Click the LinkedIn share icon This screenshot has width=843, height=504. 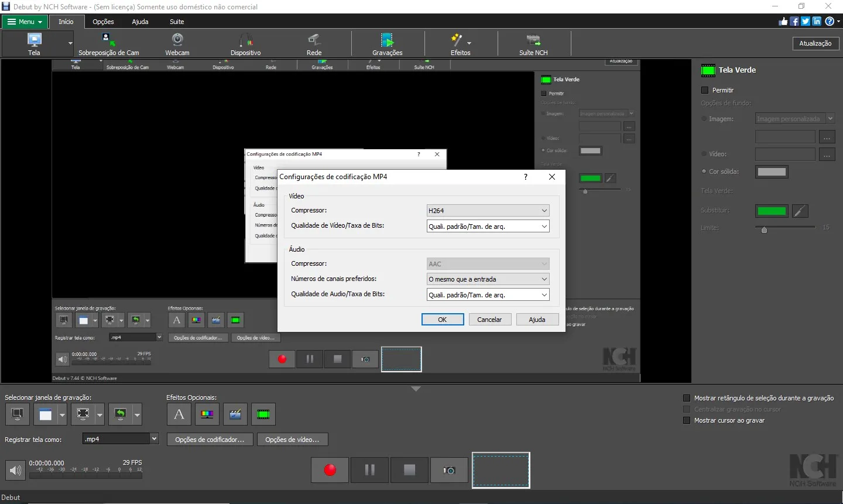tap(817, 21)
